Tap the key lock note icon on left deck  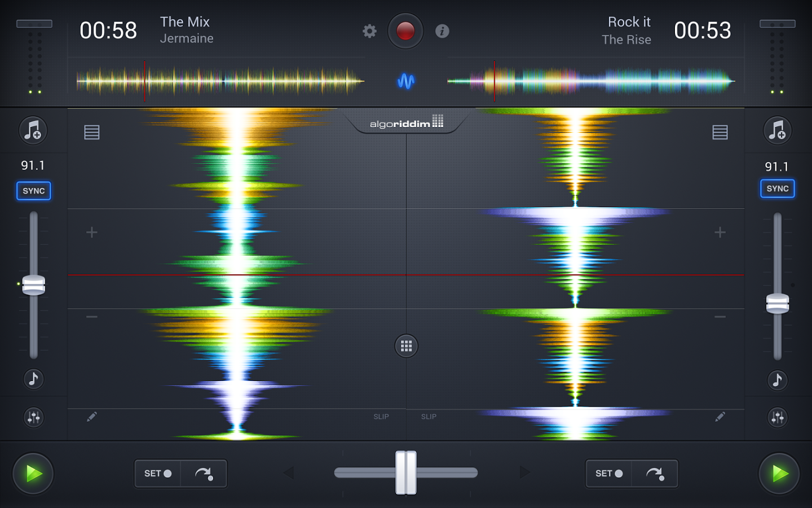(x=33, y=379)
